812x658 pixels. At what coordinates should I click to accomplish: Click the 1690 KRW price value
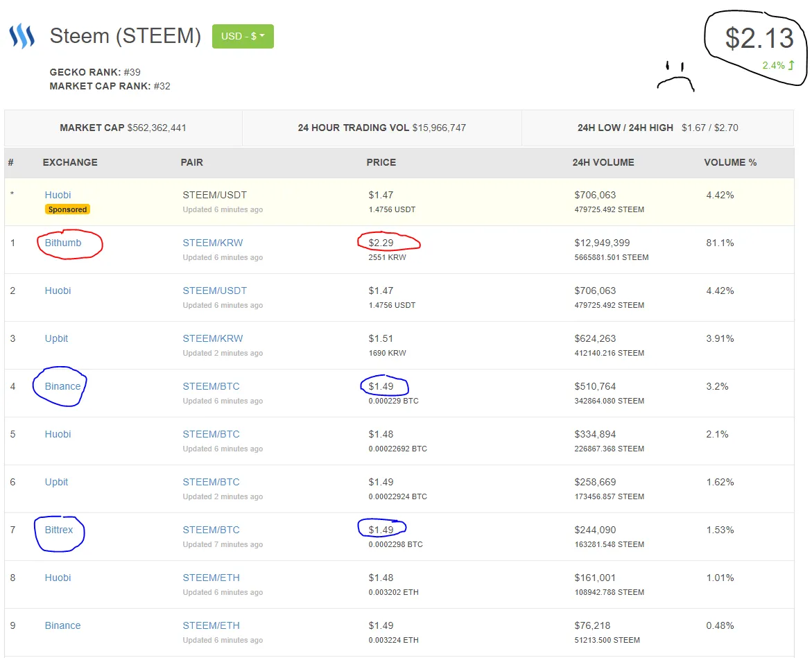[x=388, y=353]
